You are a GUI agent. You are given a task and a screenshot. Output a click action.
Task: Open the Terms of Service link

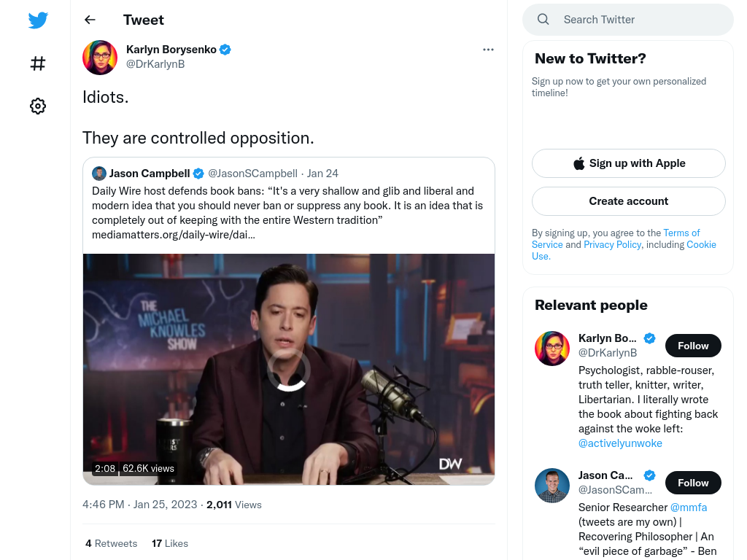click(616, 238)
